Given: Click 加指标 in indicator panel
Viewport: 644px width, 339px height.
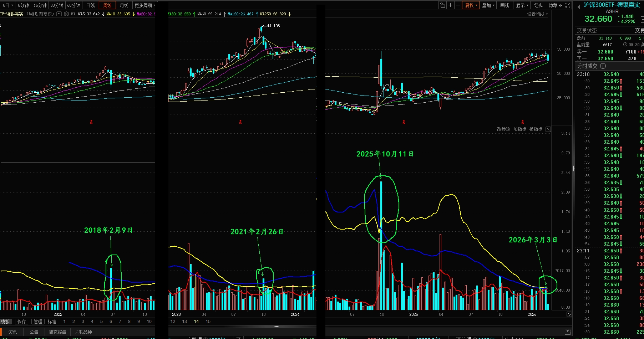Looking at the screenshot, I should point(519,129).
